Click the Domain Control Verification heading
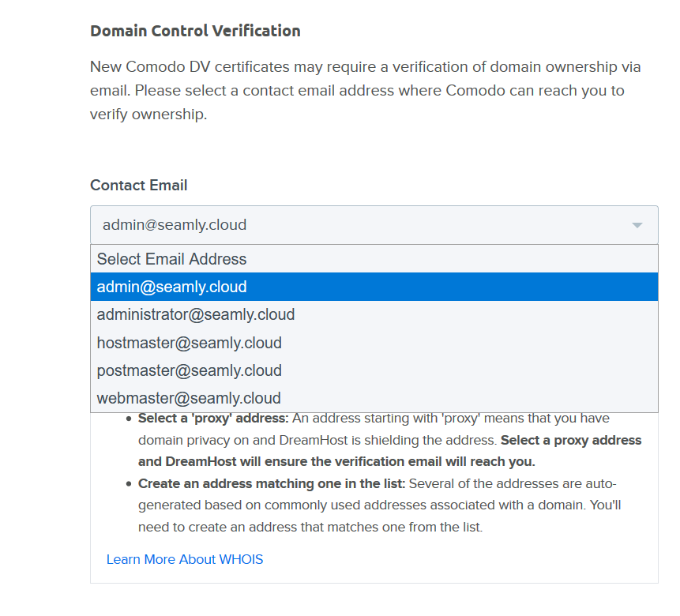This screenshot has height=616, width=680. [x=195, y=31]
